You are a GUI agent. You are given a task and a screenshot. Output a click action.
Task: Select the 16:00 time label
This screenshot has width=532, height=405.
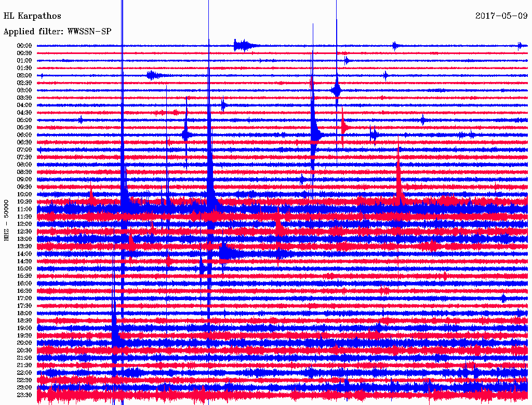[x=24, y=283]
